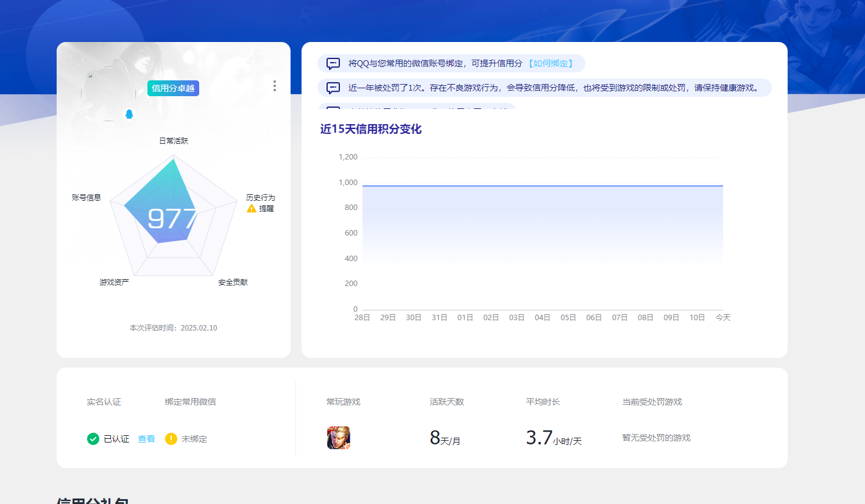The image size is (865, 504).
Task: Click the 本次评估时间 2025.02.10 text
Action: 173,328
